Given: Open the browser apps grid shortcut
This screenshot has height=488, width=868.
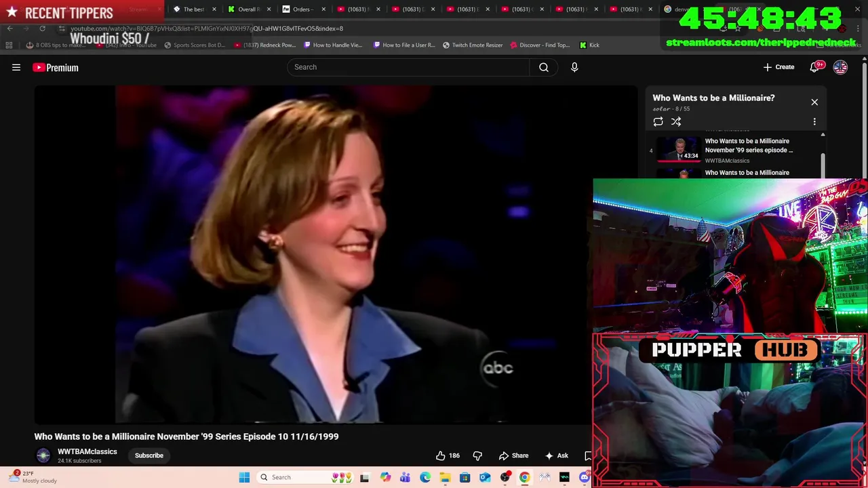Looking at the screenshot, I should 9,45.
